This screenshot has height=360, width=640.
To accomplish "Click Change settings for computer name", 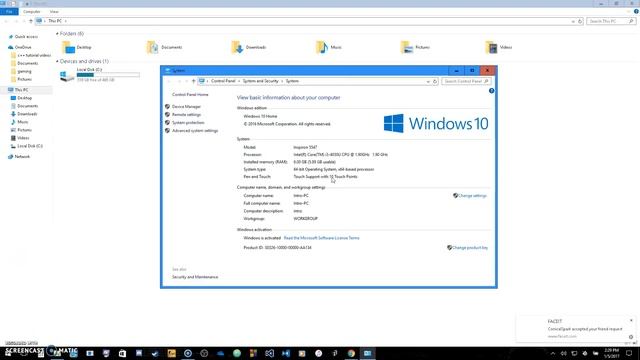I will pos(472,196).
